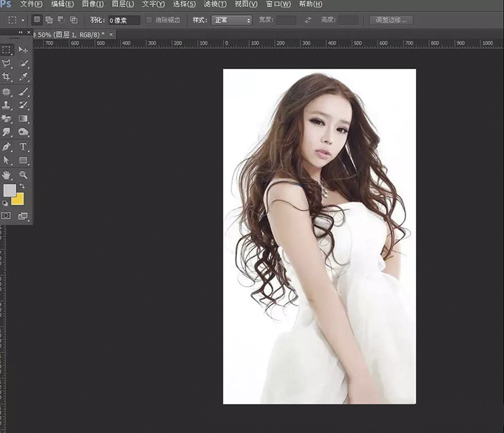Open the 样式 style dropdown
Screen dimensions: 504x433
233,20
